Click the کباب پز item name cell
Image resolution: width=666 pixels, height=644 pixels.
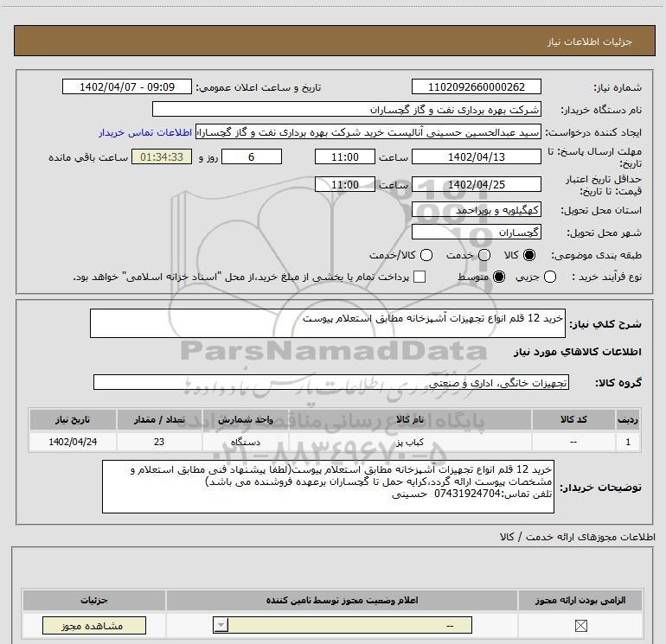[x=410, y=442]
